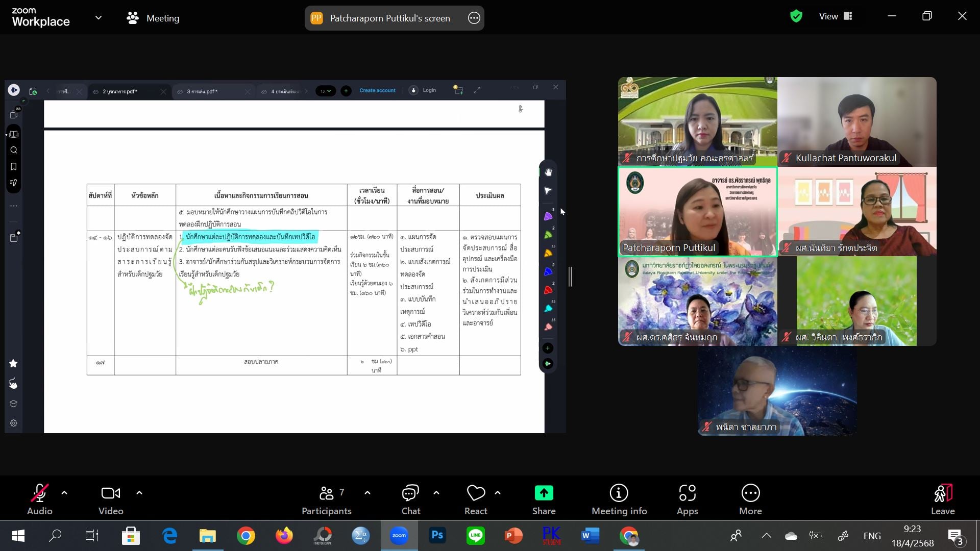Unmute microphone with Audio button
980x551 pixels.
39,499
